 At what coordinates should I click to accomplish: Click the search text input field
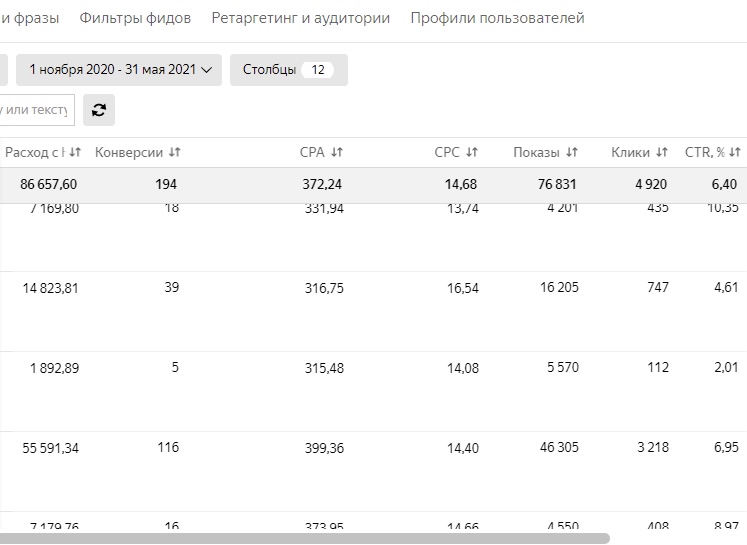click(x=36, y=110)
